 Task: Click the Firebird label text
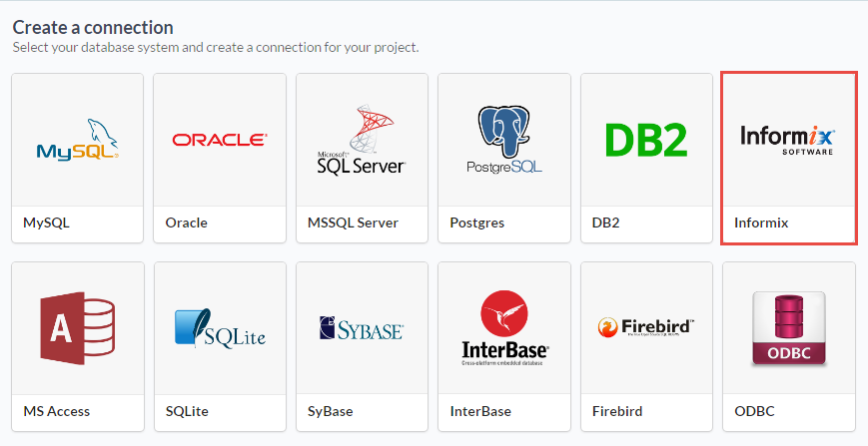pos(617,411)
